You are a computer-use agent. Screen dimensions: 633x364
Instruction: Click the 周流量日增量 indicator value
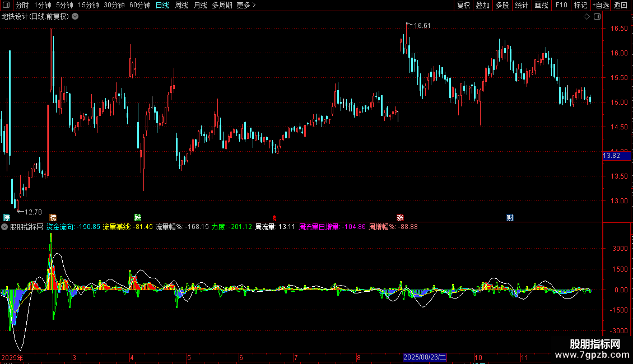332,227
